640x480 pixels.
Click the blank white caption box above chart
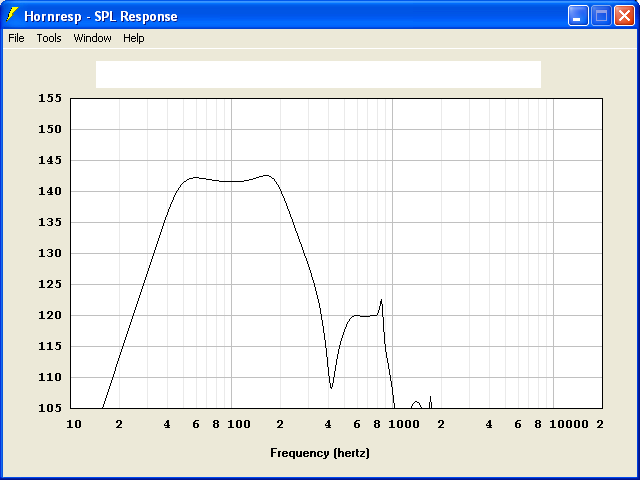tap(318, 74)
